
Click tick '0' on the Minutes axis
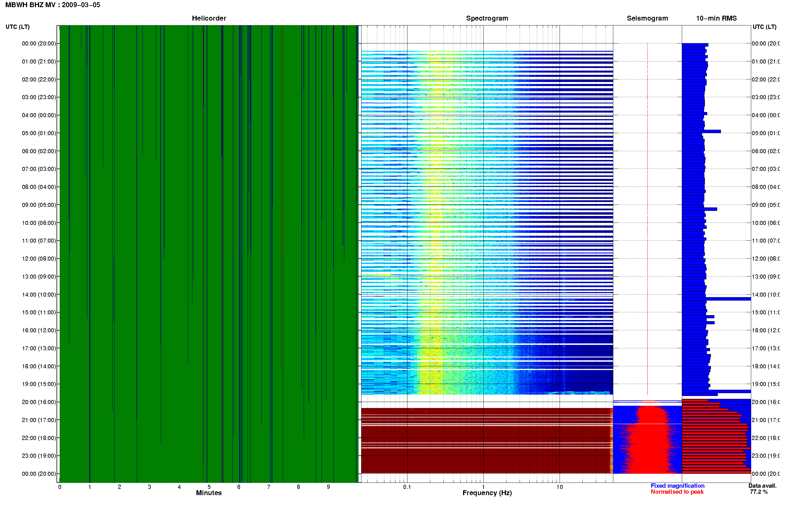(x=60, y=487)
